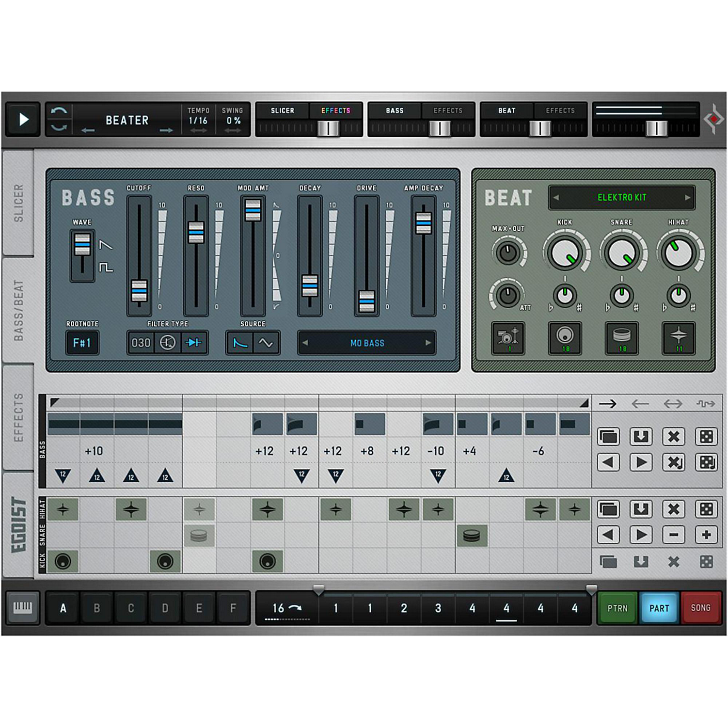
Task: Toggle the active snare step off
Action: click(472, 536)
